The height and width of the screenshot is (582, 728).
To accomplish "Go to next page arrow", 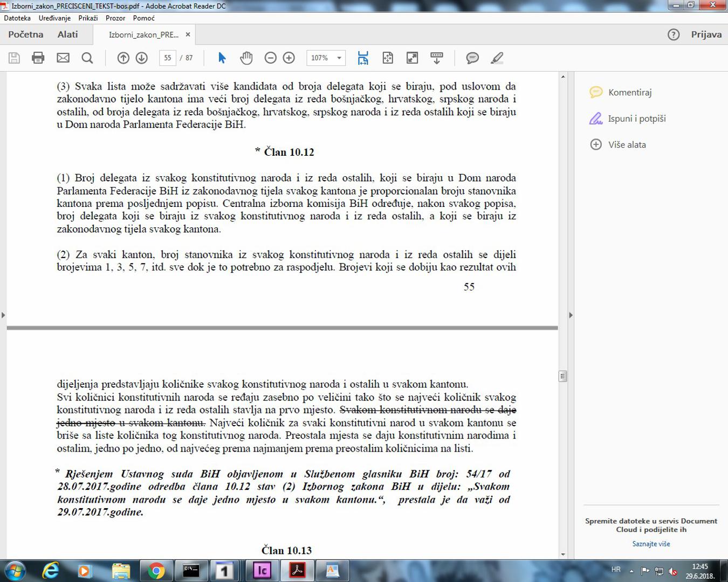I will click(142, 58).
